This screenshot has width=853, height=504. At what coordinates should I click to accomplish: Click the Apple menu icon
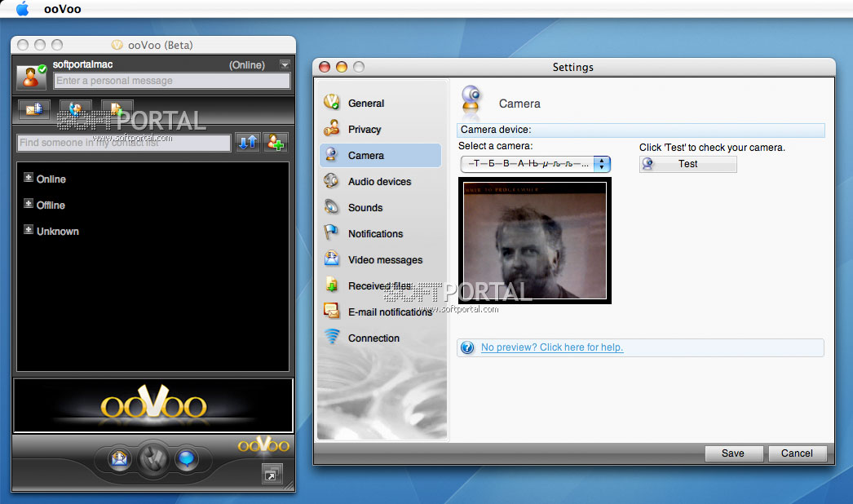click(22, 9)
